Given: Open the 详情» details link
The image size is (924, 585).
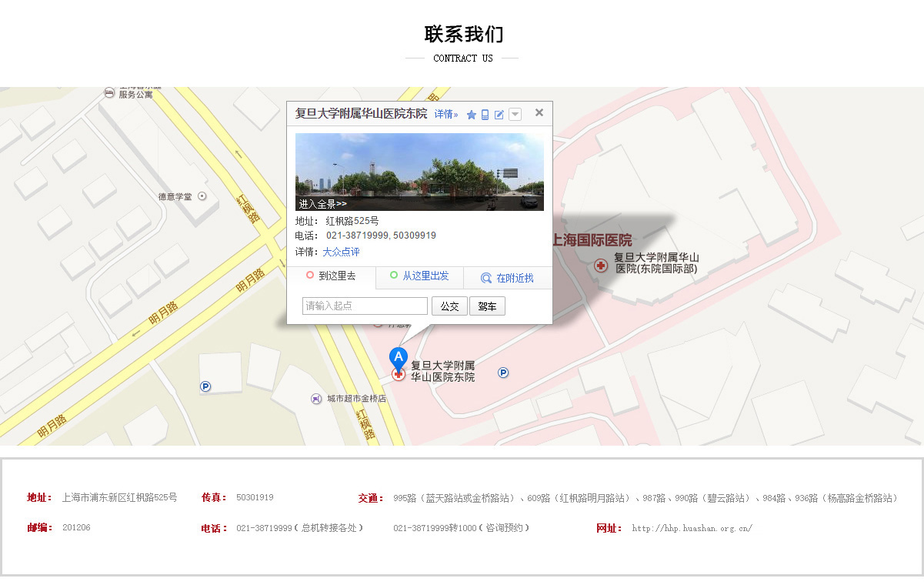Looking at the screenshot, I should click(x=445, y=114).
